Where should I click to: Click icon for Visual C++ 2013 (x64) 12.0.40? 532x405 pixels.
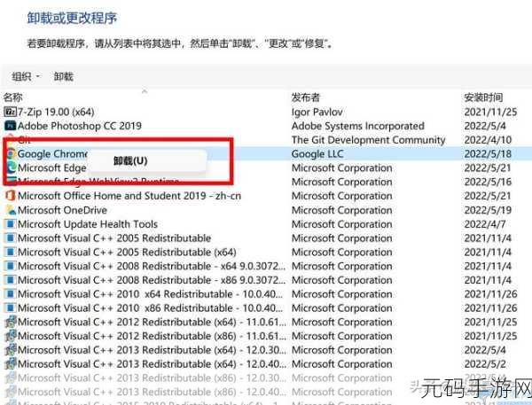10,363
